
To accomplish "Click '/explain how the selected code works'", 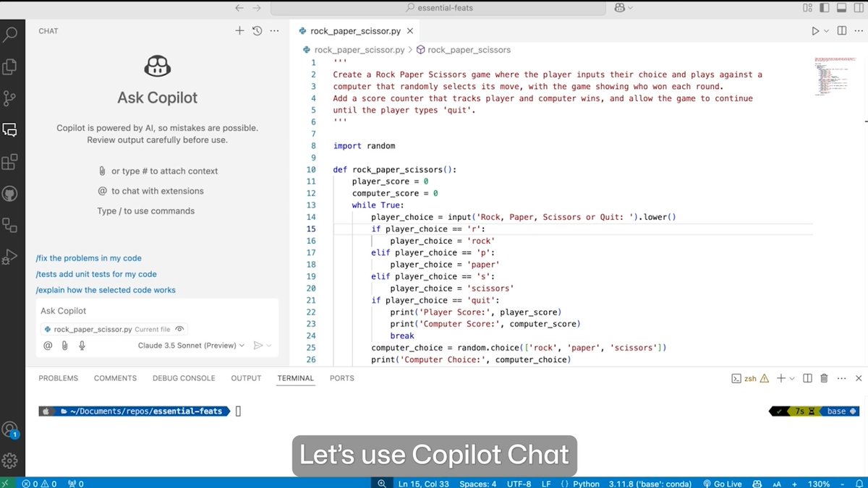I will (x=106, y=290).
